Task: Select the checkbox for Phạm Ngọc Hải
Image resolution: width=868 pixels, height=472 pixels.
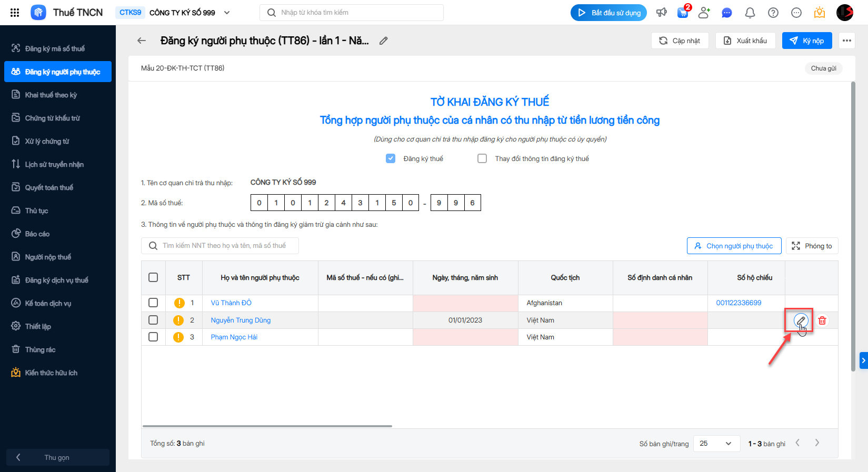Action: (x=153, y=337)
